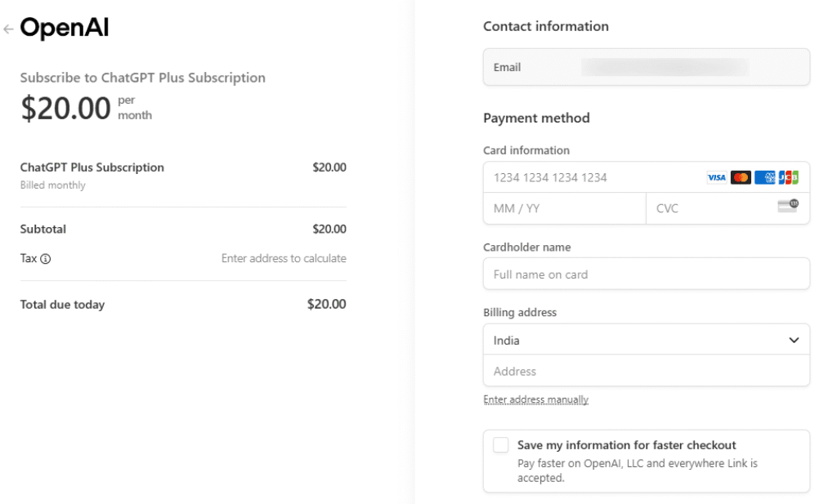Click the billing Address field

click(647, 371)
